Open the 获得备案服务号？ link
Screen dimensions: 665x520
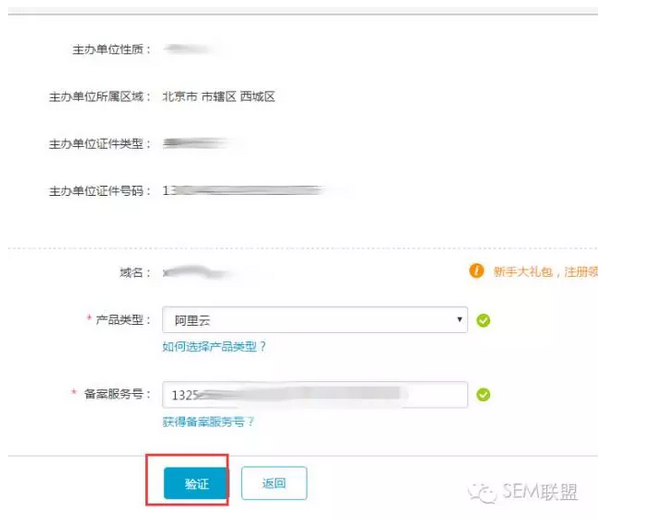[x=208, y=422]
